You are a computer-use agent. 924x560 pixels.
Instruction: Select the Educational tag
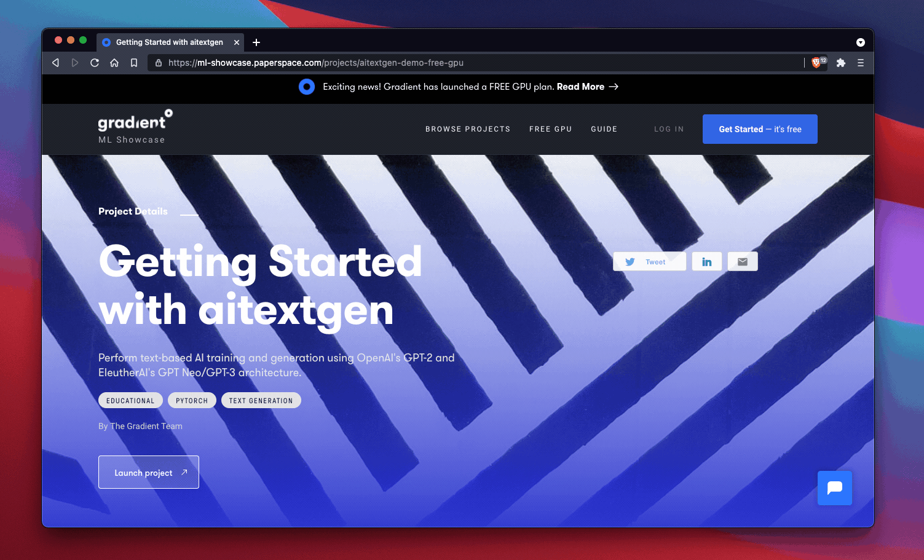point(130,400)
